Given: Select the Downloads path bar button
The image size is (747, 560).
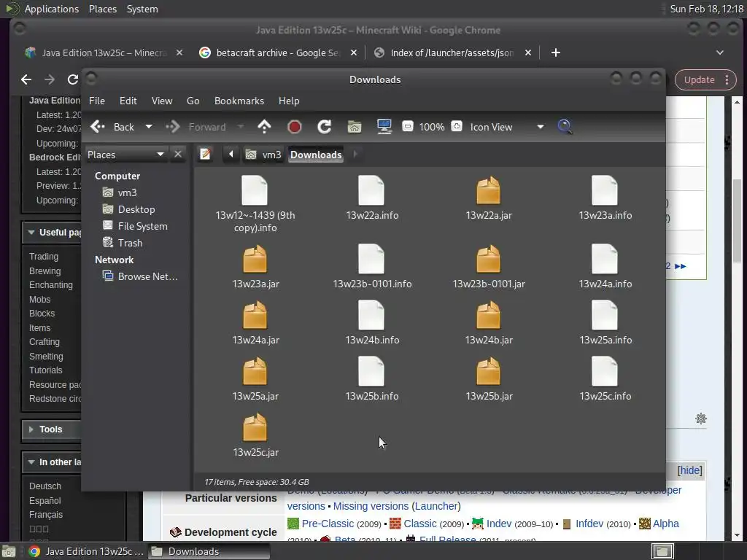Looking at the screenshot, I should pos(316,155).
